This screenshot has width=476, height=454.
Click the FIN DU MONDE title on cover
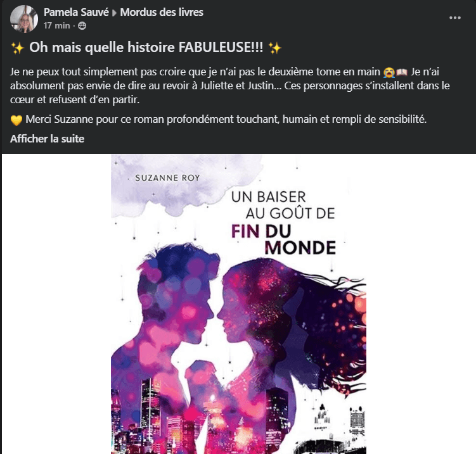point(283,239)
